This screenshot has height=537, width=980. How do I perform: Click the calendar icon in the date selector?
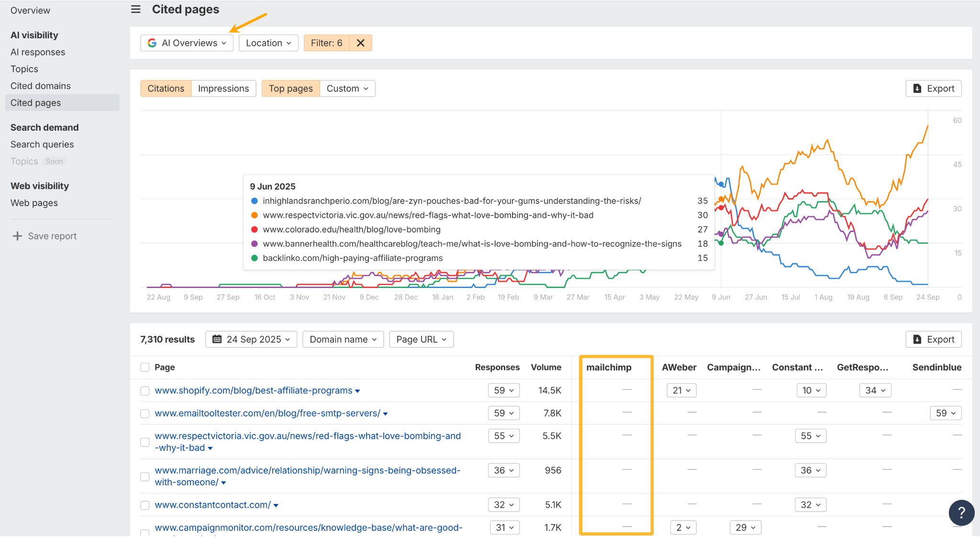pos(217,339)
